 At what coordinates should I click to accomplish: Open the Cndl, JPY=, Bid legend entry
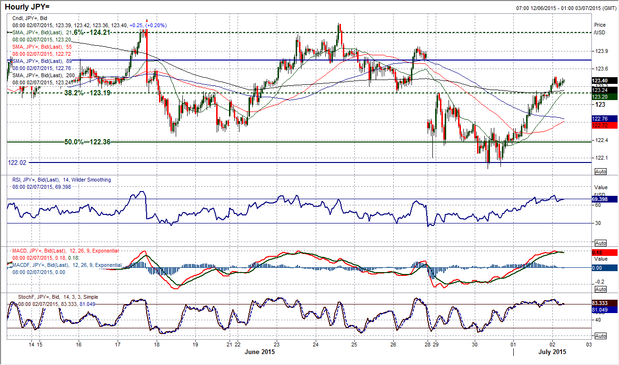pyautogui.click(x=30, y=18)
